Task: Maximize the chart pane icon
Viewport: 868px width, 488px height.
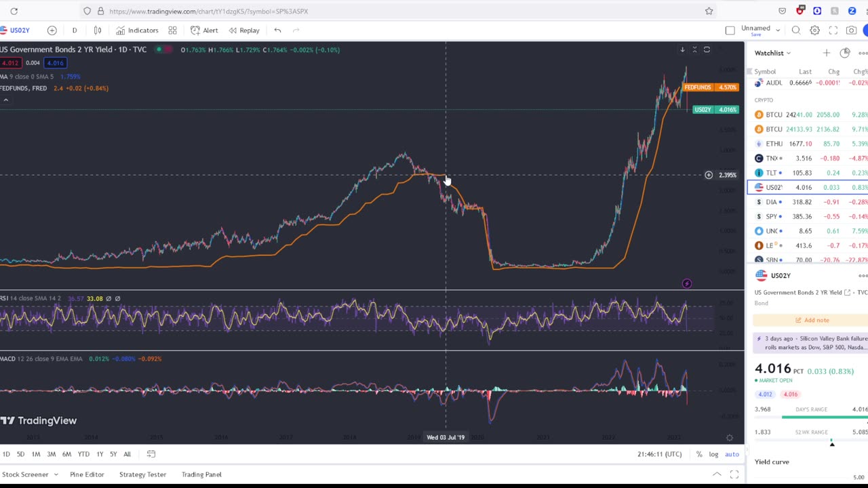Action: coord(707,49)
